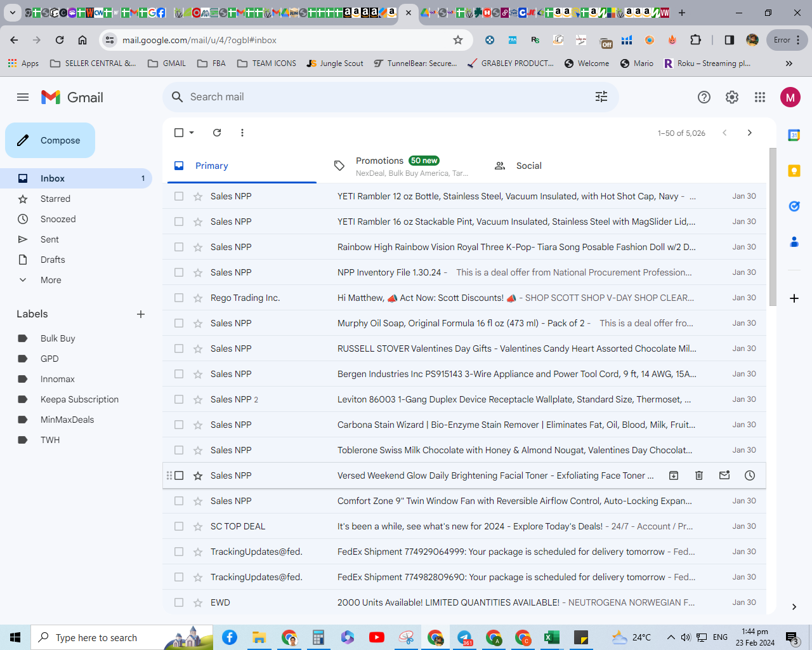Delete the Versed Weekend Glow email
812x650 pixels.
[699, 475]
